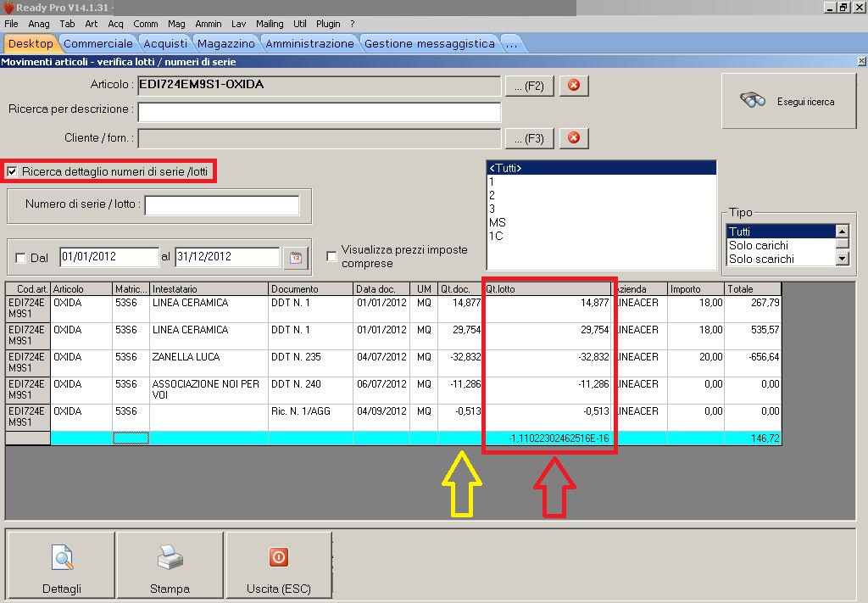Open the Mag menu
The width and height of the screenshot is (868, 603).
coord(176,24)
